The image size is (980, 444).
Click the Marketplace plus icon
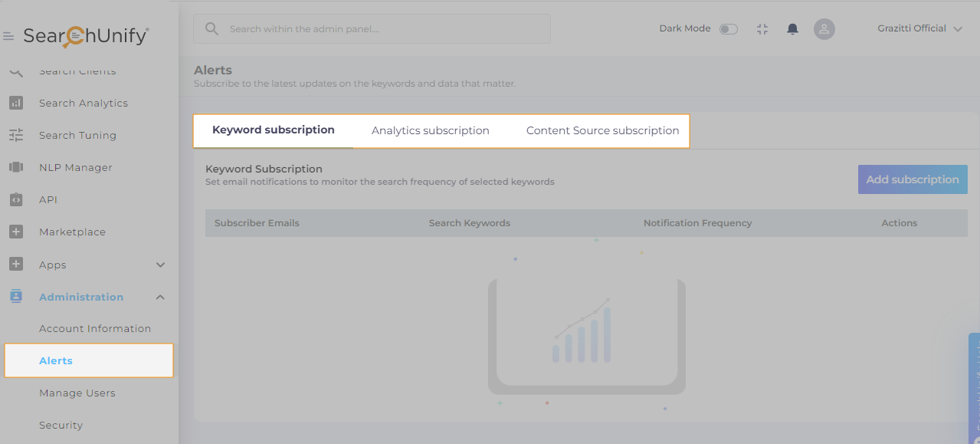(16, 232)
